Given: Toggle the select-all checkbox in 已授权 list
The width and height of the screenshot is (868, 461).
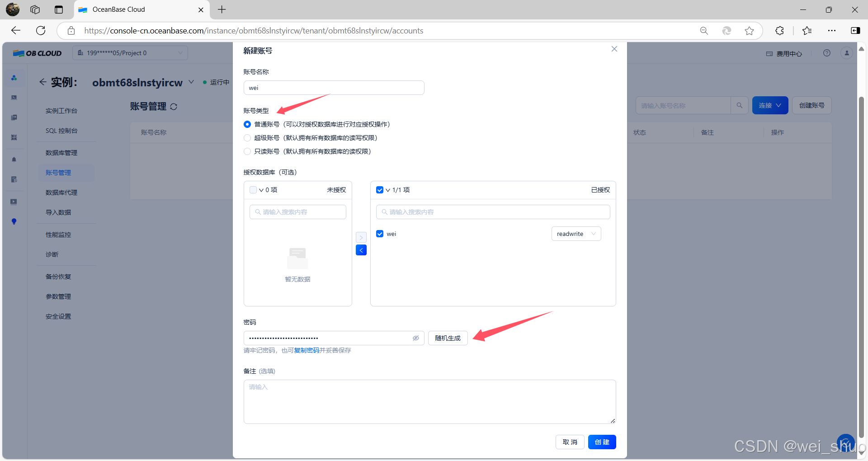Looking at the screenshot, I should pos(380,190).
